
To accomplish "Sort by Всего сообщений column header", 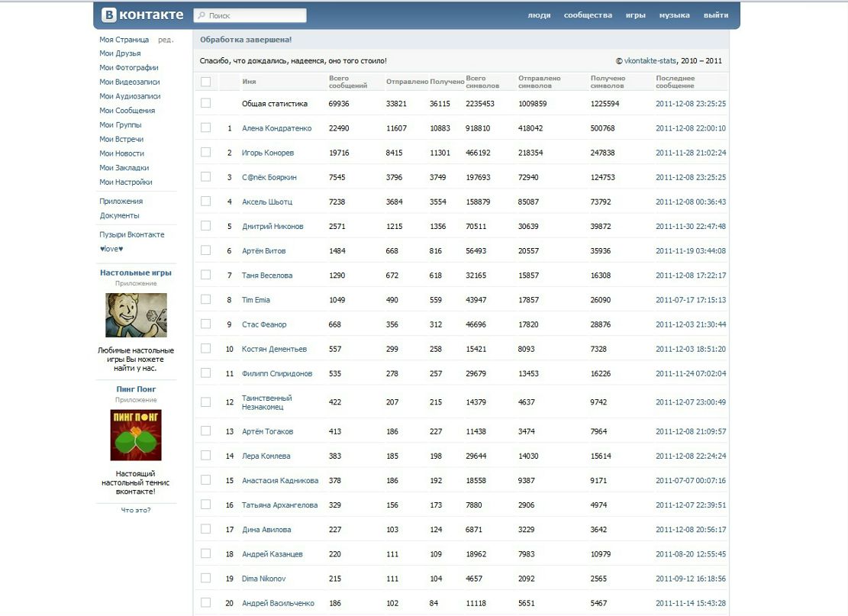I will click(x=348, y=82).
